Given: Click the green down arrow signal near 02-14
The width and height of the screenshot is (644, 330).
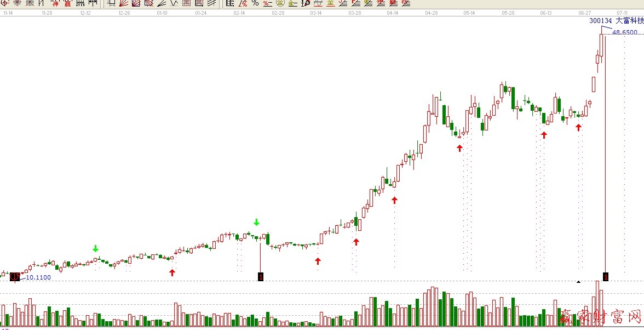Looking at the screenshot, I should pos(256,222).
